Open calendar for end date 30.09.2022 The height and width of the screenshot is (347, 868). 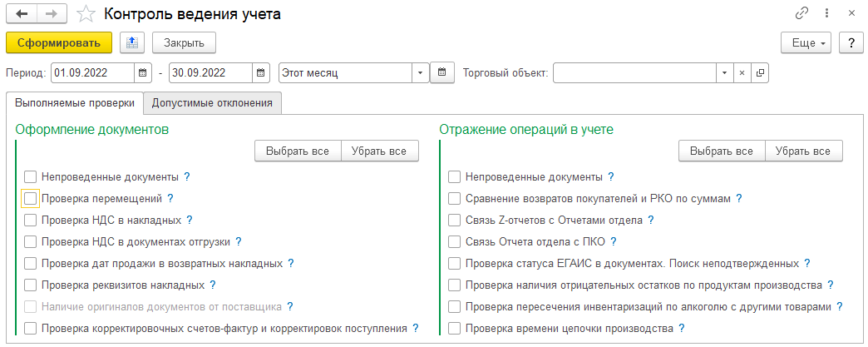click(261, 73)
